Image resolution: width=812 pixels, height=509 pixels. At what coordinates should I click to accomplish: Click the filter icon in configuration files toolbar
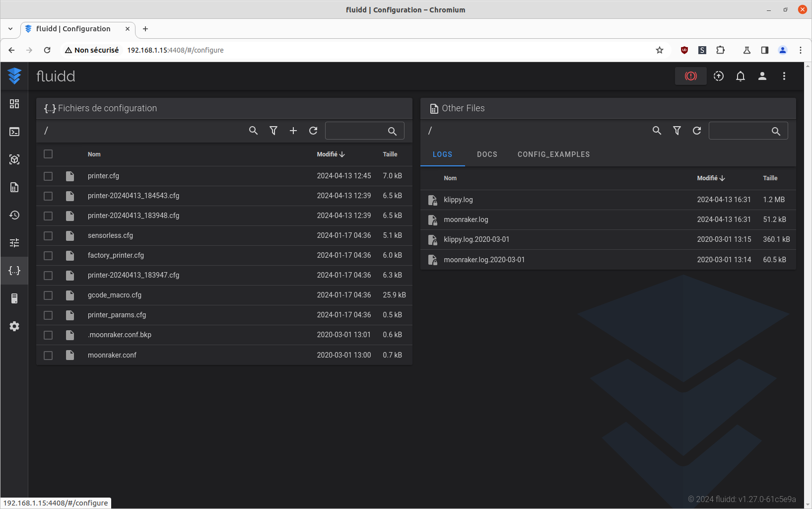[273, 131]
